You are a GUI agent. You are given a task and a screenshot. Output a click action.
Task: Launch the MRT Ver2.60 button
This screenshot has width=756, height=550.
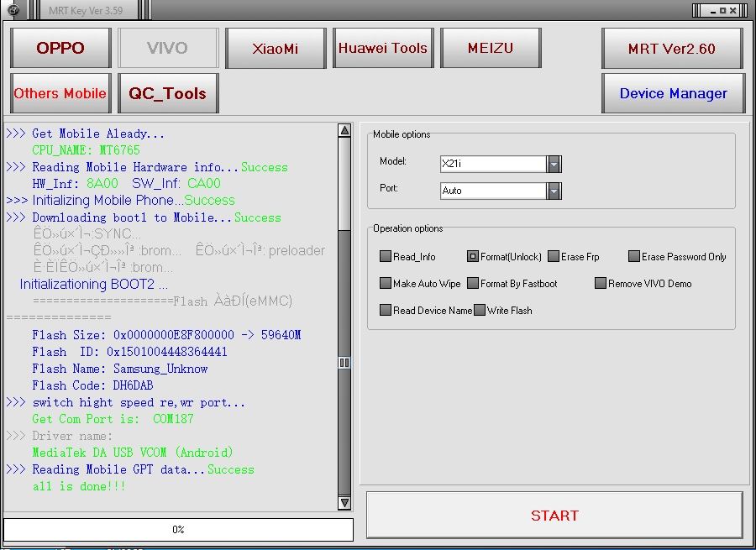(x=672, y=48)
